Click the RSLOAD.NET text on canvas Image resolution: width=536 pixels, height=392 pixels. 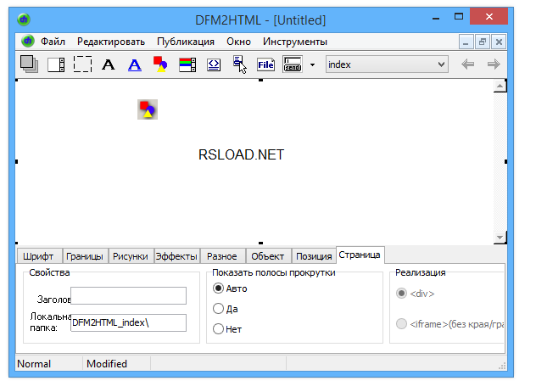[242, 155]
